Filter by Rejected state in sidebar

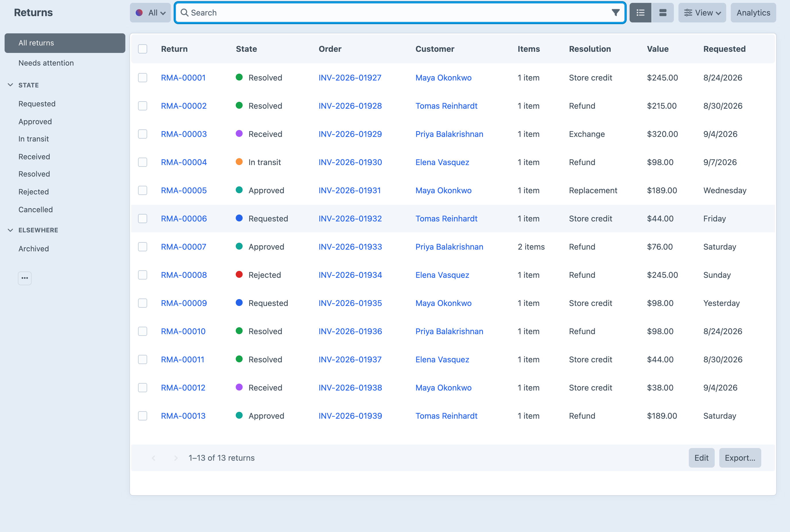(34, 192)
